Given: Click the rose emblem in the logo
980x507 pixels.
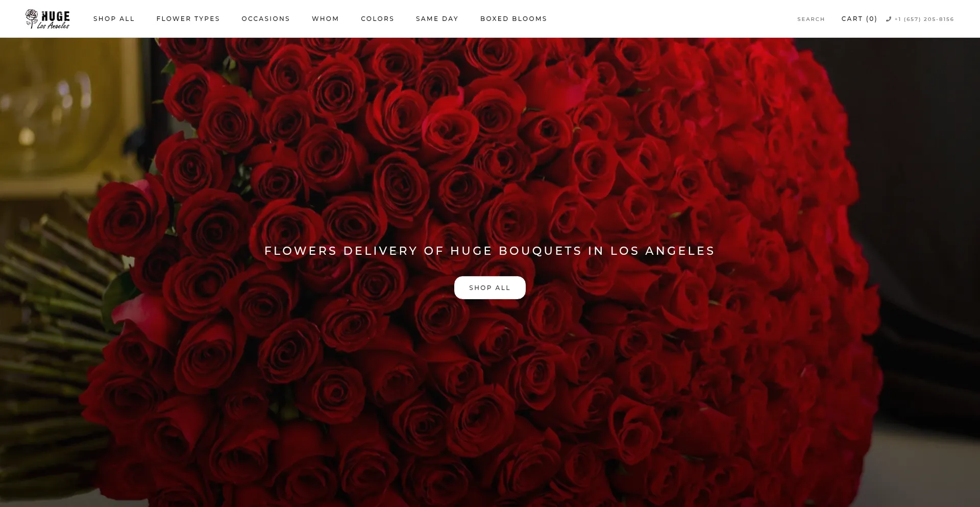Looking at the screenshot, I should click(32, 18).
